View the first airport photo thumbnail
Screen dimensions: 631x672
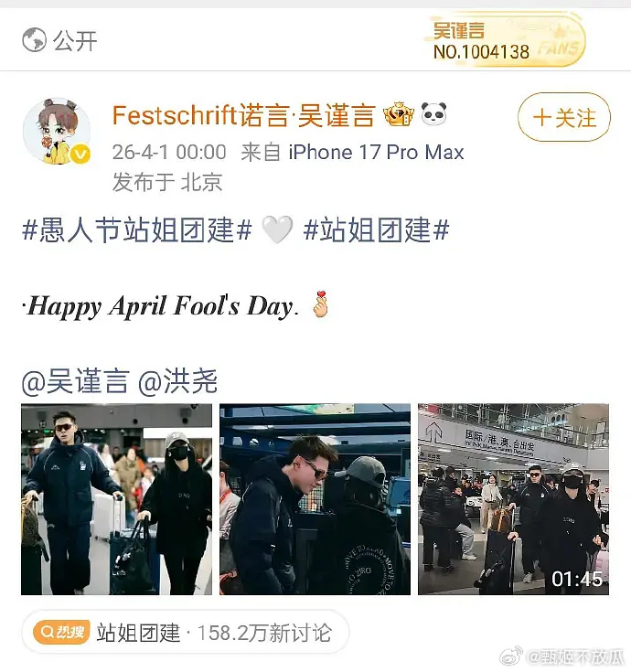point(117,499)
